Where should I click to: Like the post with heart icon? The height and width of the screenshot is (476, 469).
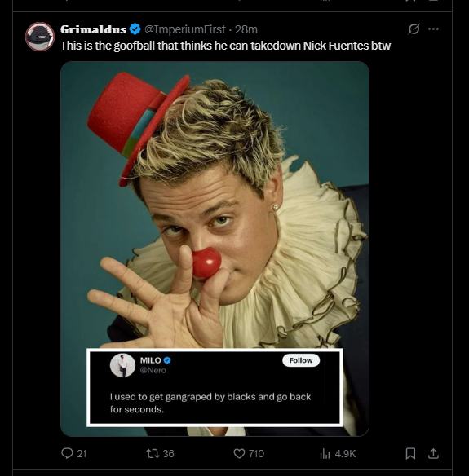coord(239,453)
